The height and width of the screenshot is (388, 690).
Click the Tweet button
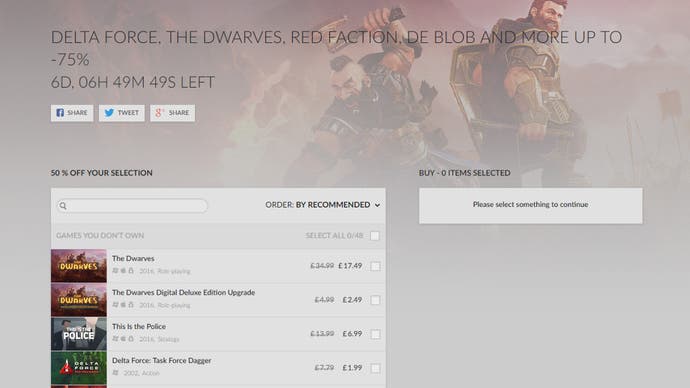coord(122,113)
